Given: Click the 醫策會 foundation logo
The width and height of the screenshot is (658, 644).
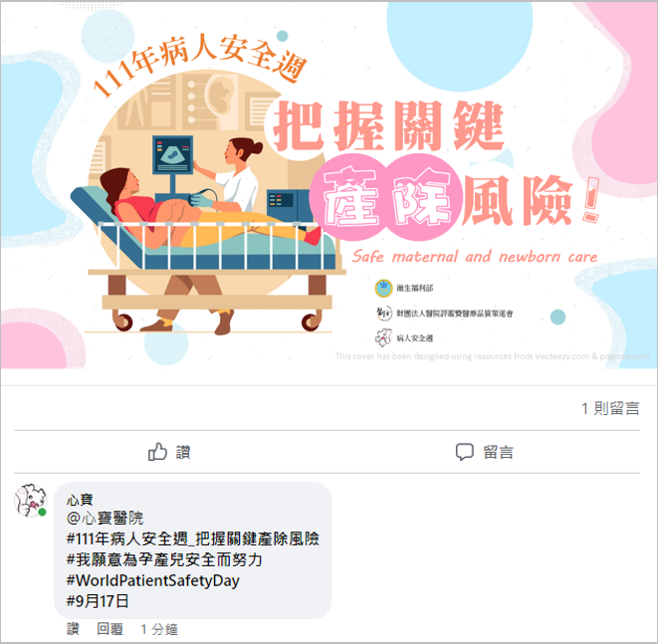Looking at the screenshot, I should click(383, 313).
